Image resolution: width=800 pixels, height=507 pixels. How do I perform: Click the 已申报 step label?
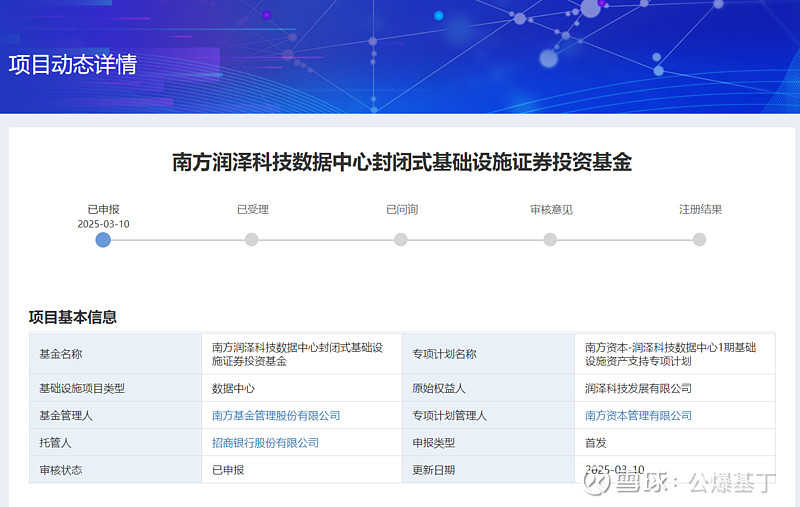tap(103, 209)
